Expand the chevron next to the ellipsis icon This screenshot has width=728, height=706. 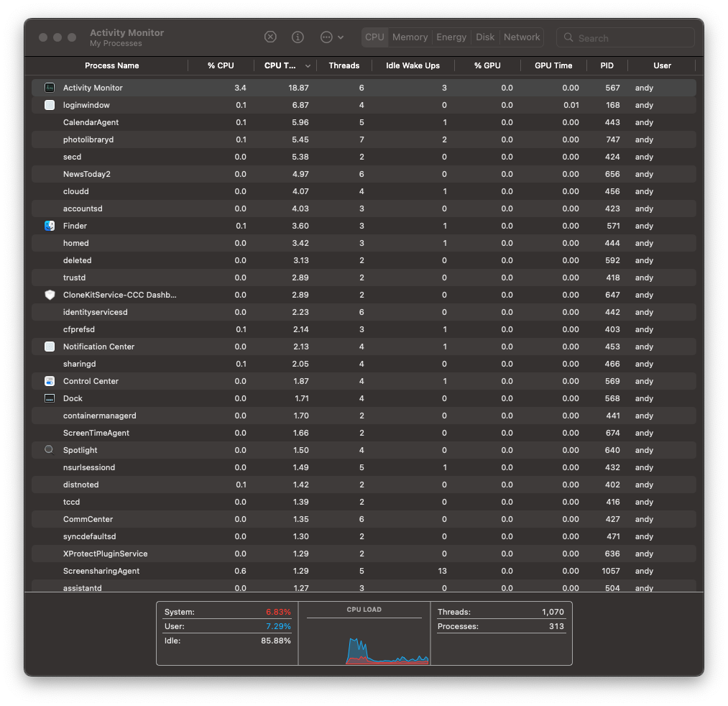point(341,37)
